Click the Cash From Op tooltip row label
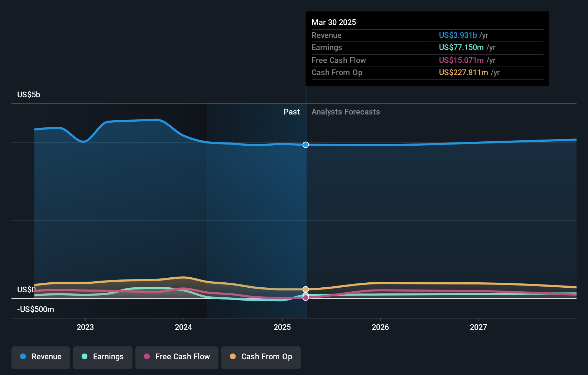The height and width of the screenshot is (375, 588). click(x=337, y=72)
